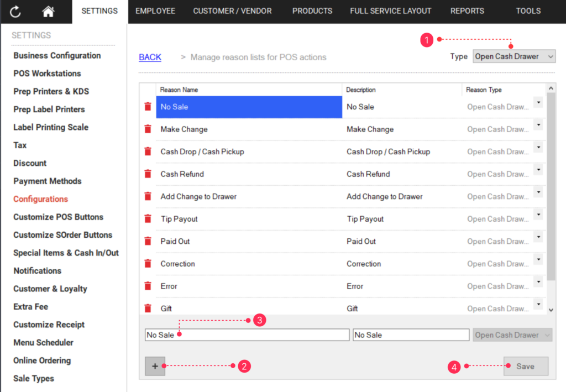Go to home via house icon
566x392 pixels.
tap(48, 12)
